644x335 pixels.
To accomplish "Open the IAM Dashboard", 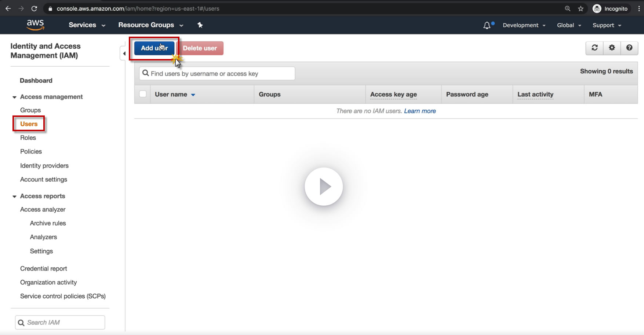I will [x=36, y=81].
